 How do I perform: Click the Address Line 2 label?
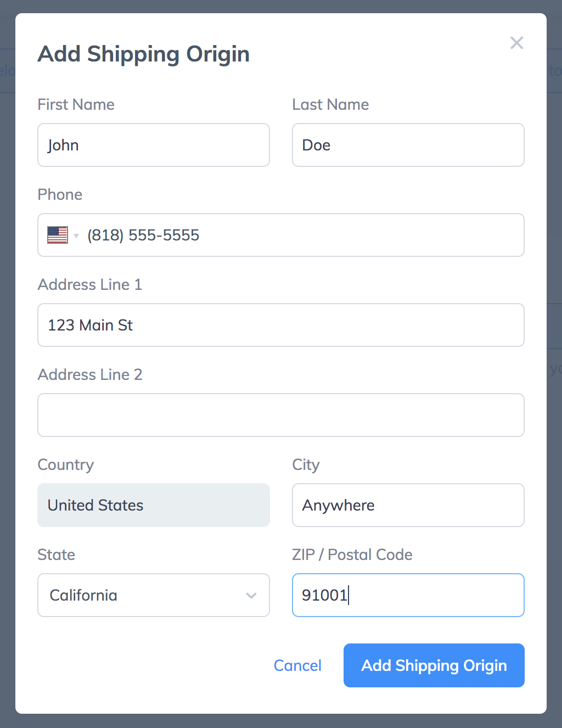(90, 374)
